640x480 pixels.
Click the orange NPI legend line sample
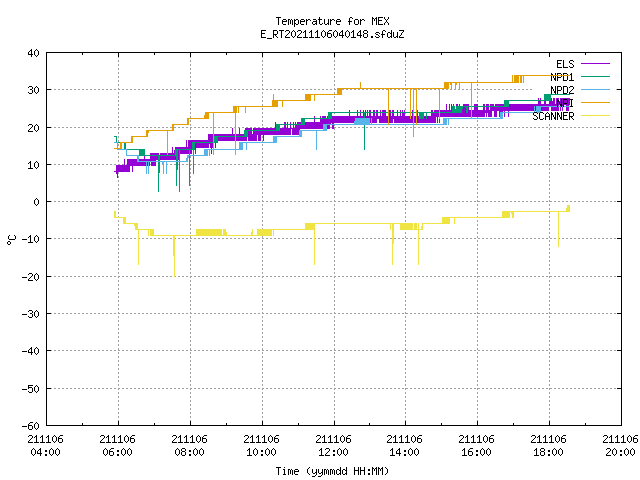pos(595,102)
